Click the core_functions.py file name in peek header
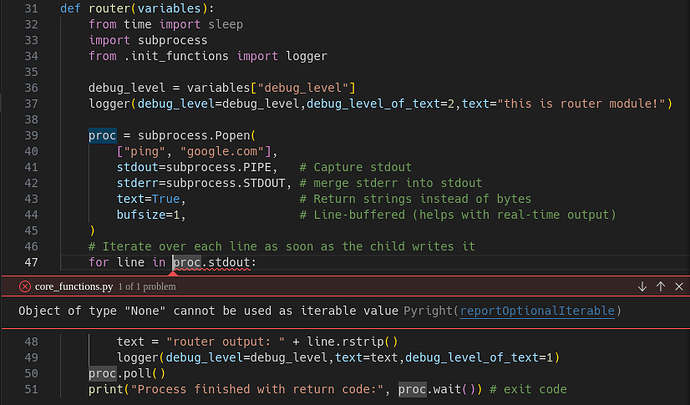This screenshot has height=405, width=690. click(x=74, y=287)
